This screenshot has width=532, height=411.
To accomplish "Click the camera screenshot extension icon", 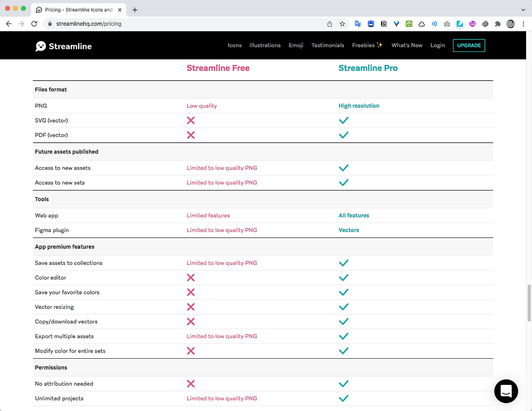I will coord(447,24).
